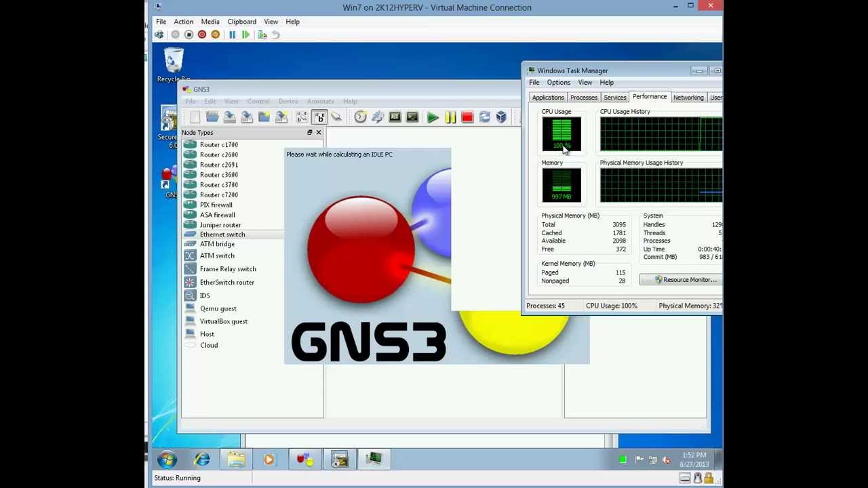Click the Ctrl+Alt+Delete icon in VM toolbar
868x488 pixels.
pos(159,35)
